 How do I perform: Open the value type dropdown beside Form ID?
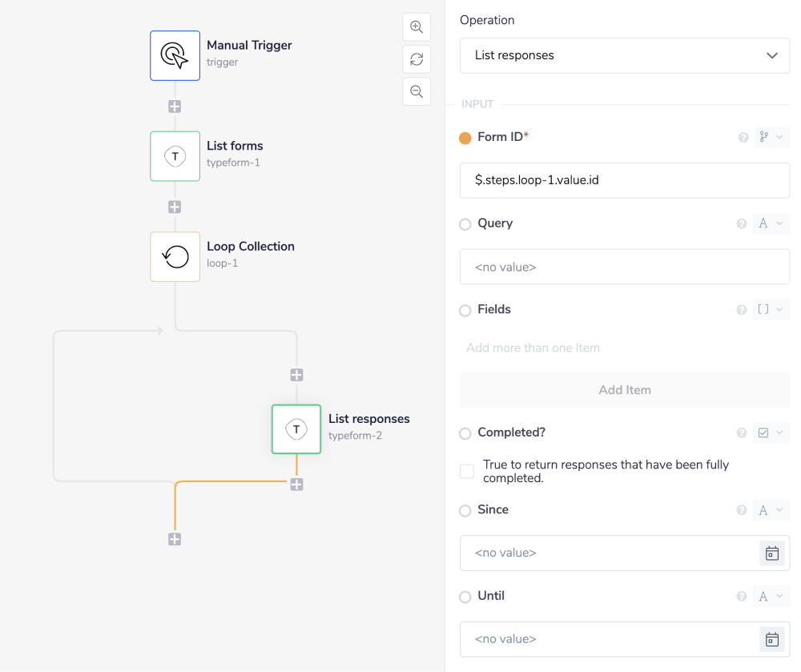tap(771, 137)
